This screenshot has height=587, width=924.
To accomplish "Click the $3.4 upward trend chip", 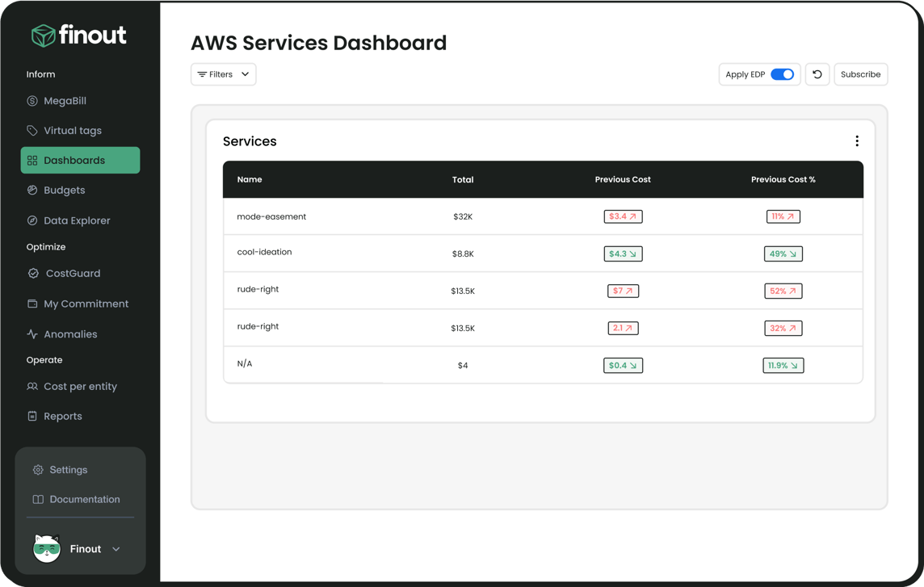I will point(623,216).
